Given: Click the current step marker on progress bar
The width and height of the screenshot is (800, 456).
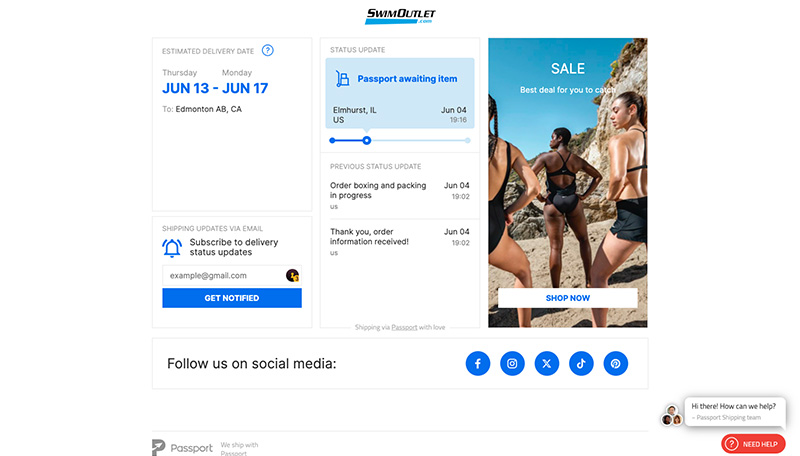Looking at the screenshot, I should [x=366, y=140].
